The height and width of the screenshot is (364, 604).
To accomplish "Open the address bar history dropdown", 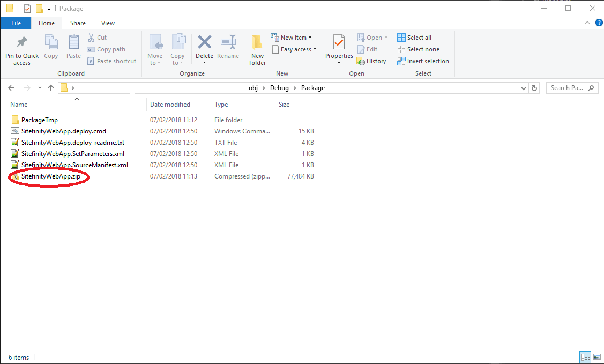I will coord(524,88).
